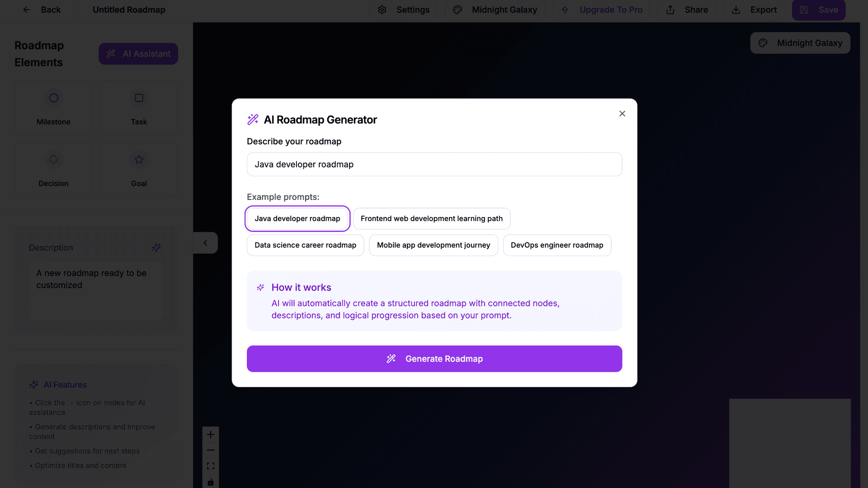Viewport: 868px width, 488px height.
Task: Zoom out using the minus control
Action: pos(210,450)
